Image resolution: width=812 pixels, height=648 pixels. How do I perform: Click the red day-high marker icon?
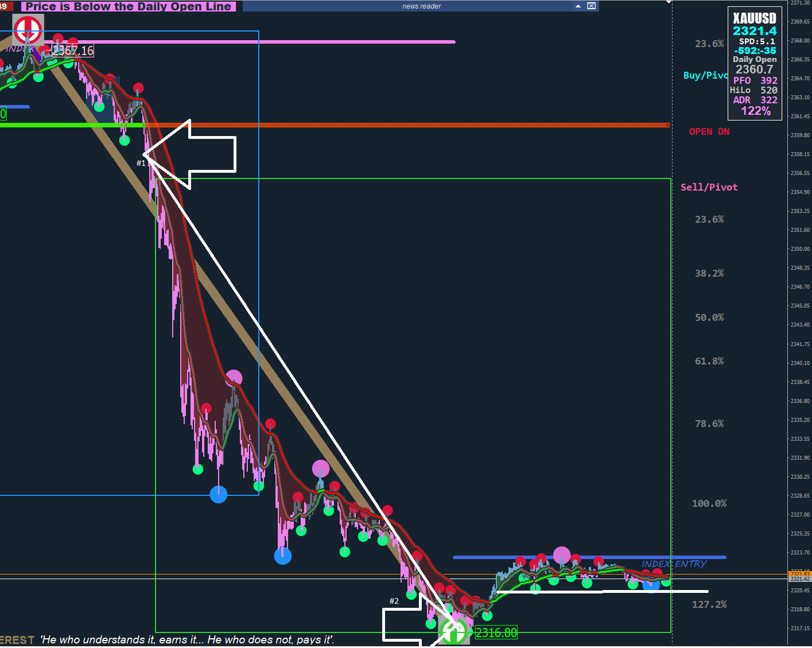28,30
